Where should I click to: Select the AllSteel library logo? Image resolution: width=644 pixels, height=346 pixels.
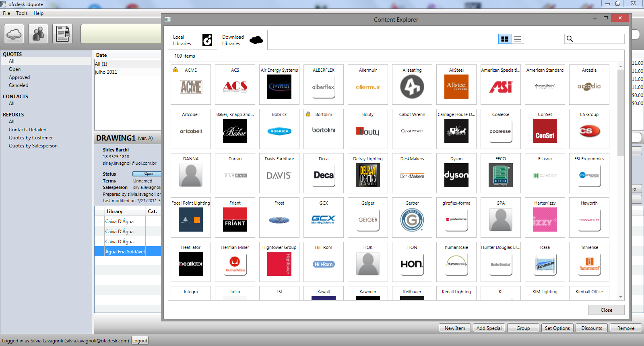[x=456, y=87]
